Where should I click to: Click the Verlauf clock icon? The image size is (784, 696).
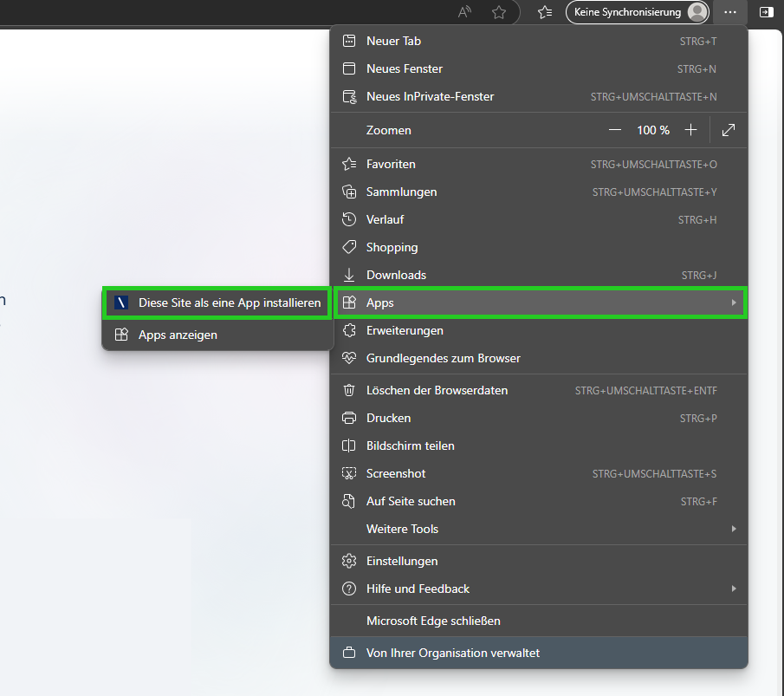click(x=349, y=219)
